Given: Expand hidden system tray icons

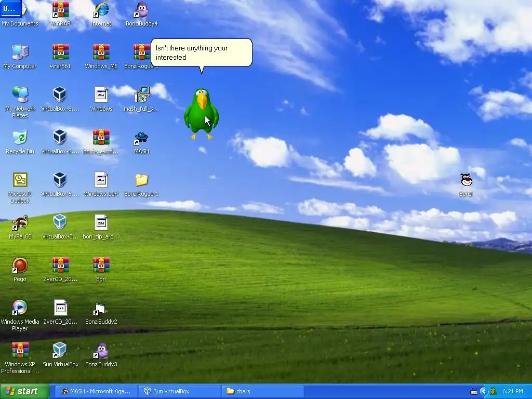Looking at the screenshot, I should 483,392.
